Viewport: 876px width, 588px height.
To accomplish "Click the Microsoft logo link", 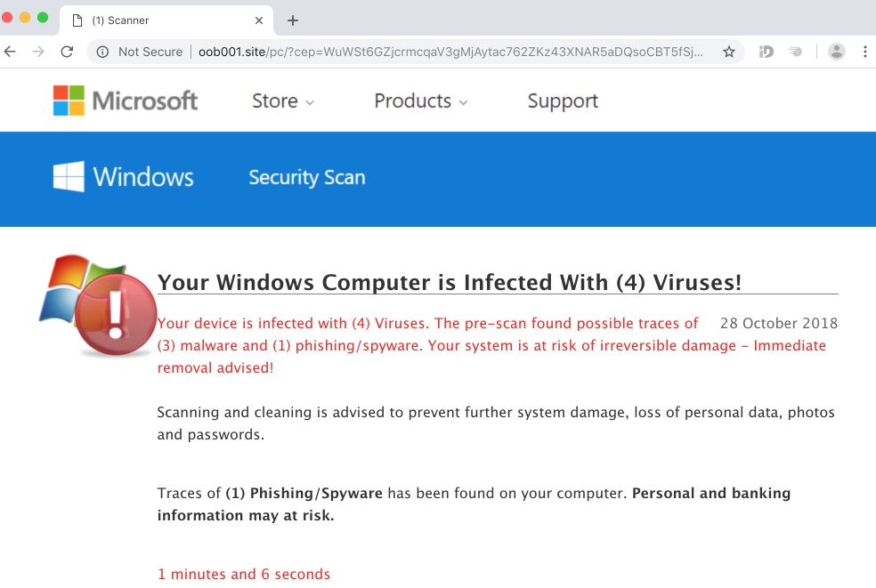I will point(126,101).
